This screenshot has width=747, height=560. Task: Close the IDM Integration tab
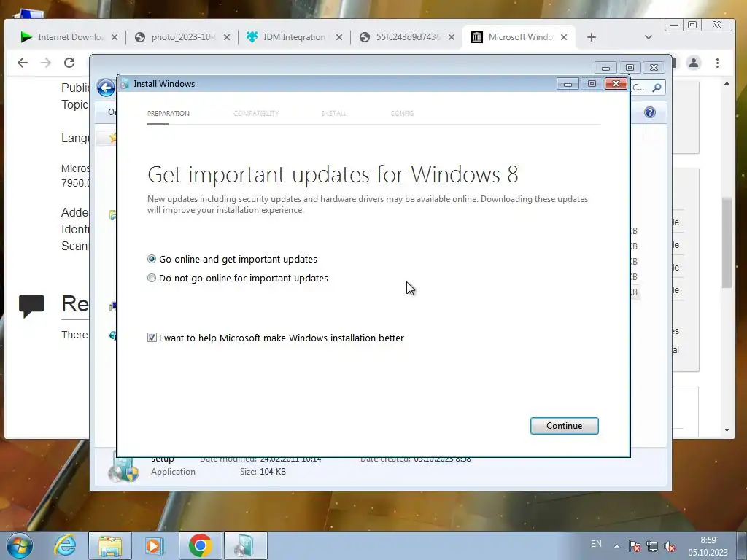pyautogui.click(x=339, y=37)
